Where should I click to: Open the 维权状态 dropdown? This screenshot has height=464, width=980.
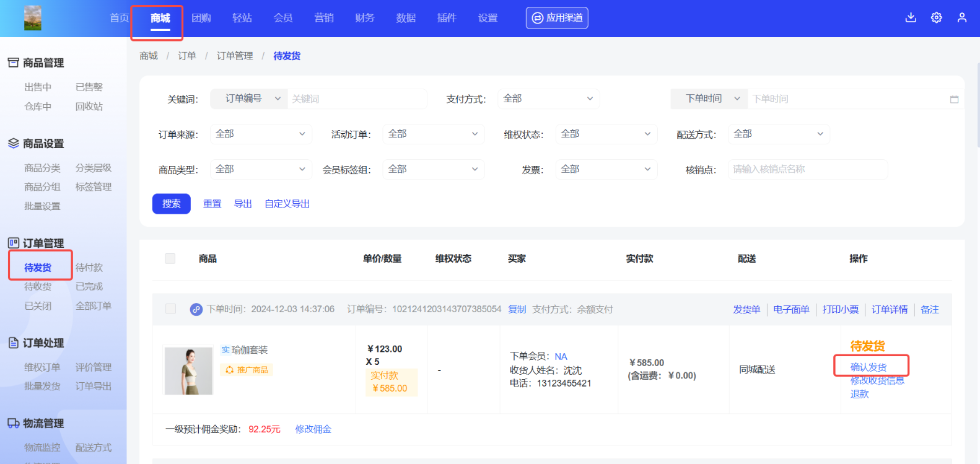click(605, 134)
